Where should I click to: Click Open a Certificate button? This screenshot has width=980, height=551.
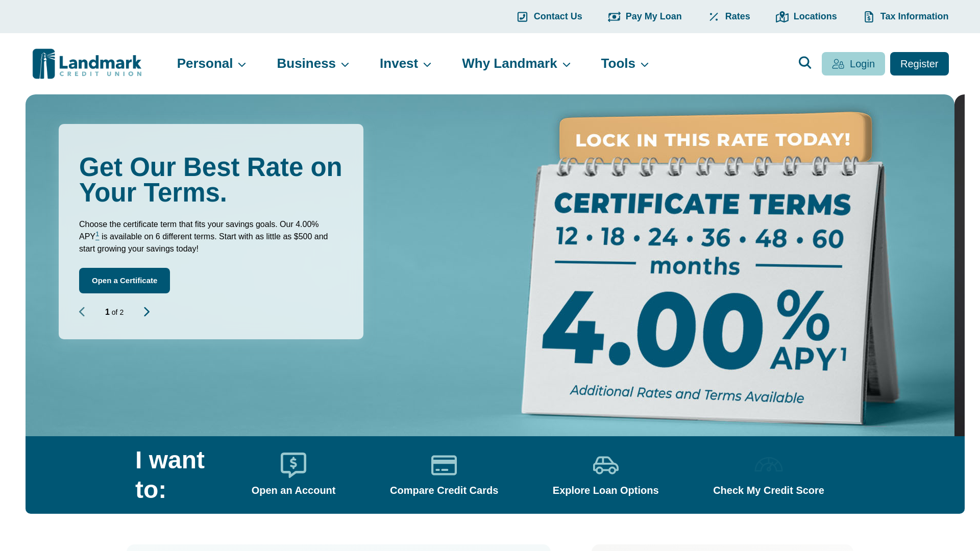(x=125, y=281)
